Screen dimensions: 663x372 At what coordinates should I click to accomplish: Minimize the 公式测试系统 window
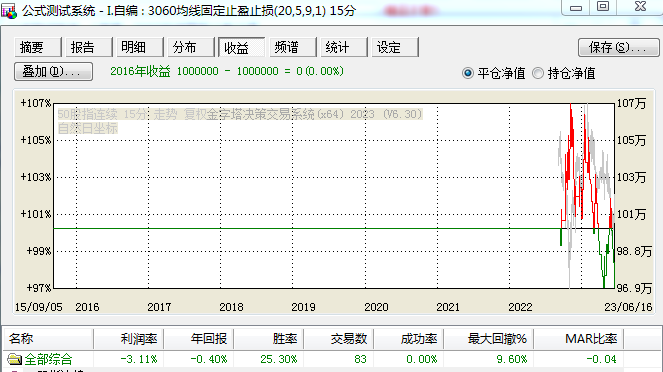575,8
